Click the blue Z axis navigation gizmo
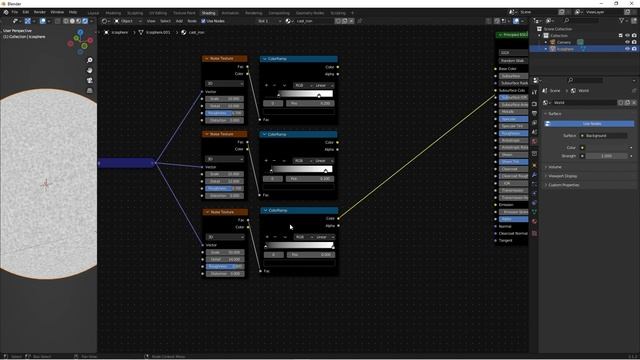 click(80, 32)
